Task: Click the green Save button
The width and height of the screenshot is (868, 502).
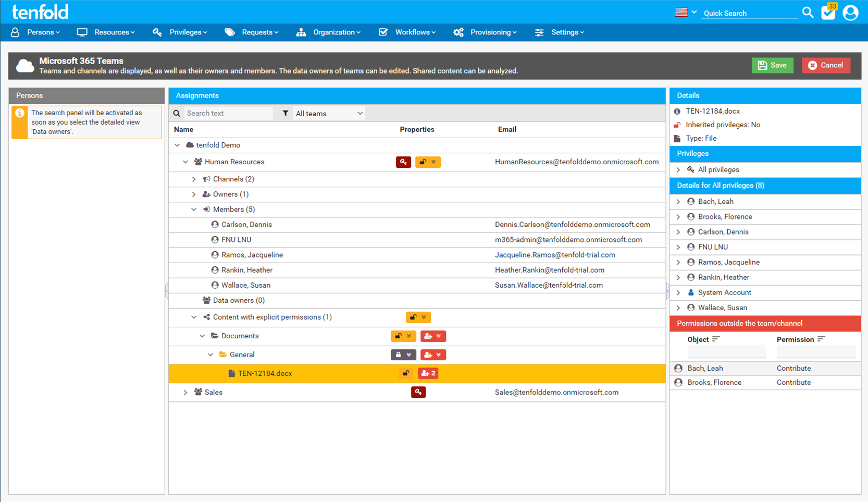Action: pos(772,65)
